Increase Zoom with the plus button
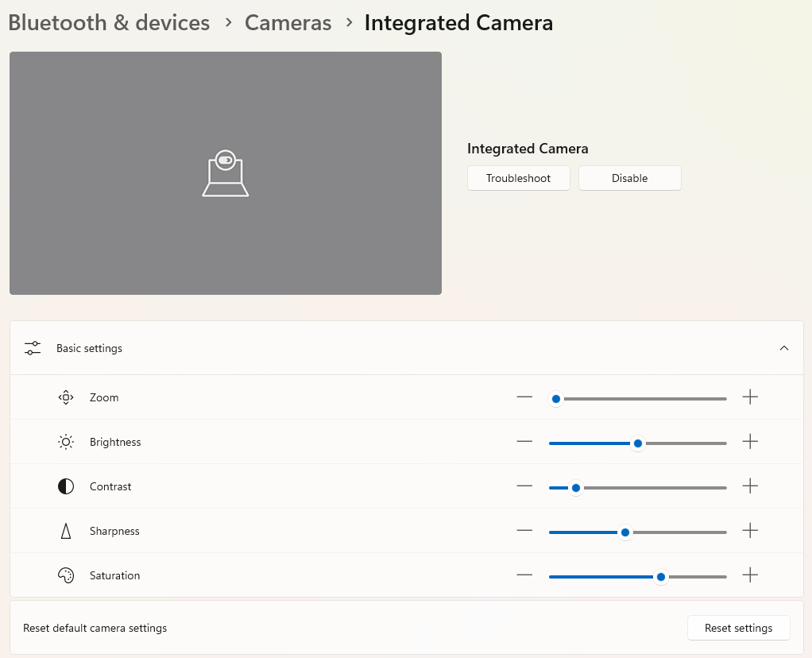812x658 pixels. pyautogui.click(x=750, y=397)
